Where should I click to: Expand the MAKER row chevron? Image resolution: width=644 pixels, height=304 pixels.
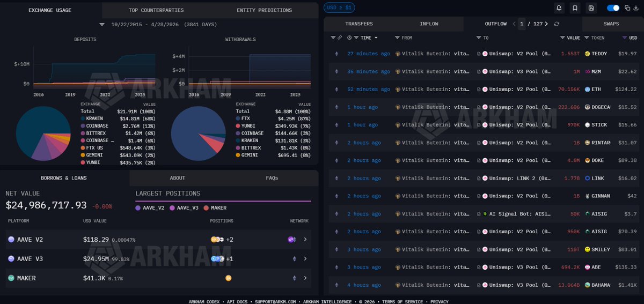click(x=305, y=278)
